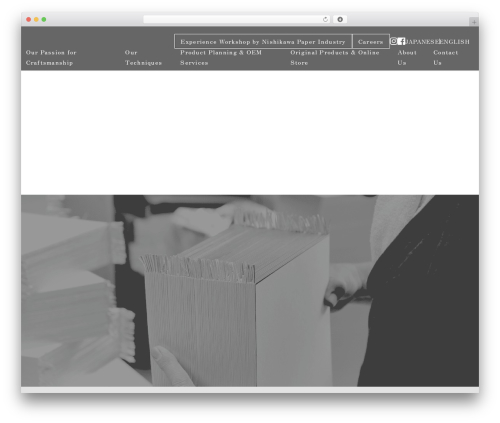500x423 pixels.
Task: Open the Careers button
Action: pyautogui.click(x=370, y=41)
